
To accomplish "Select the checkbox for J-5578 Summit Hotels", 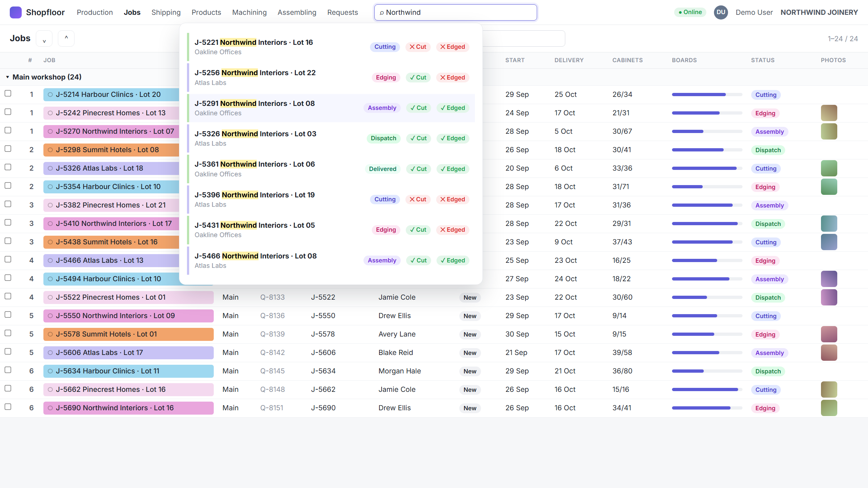I will (8, 333).
